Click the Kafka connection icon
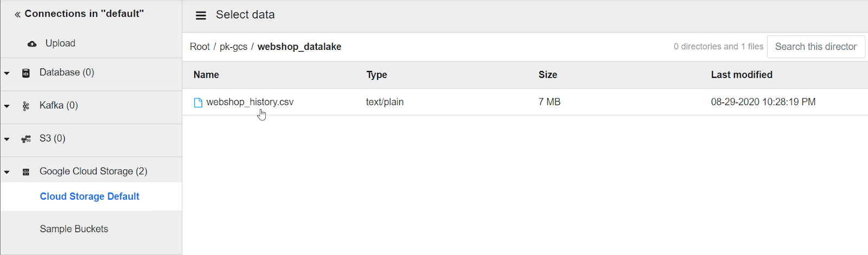Viewport: 868px width, 255px height. 25,106
